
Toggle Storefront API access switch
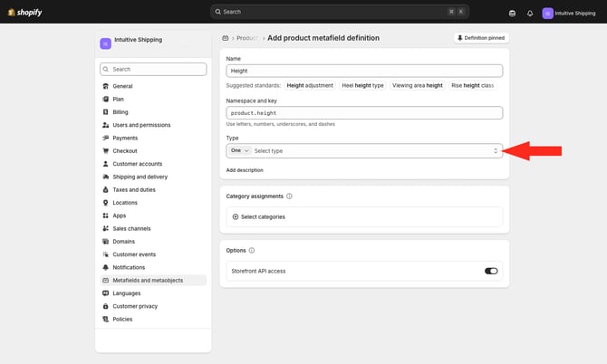click(491, 271)
